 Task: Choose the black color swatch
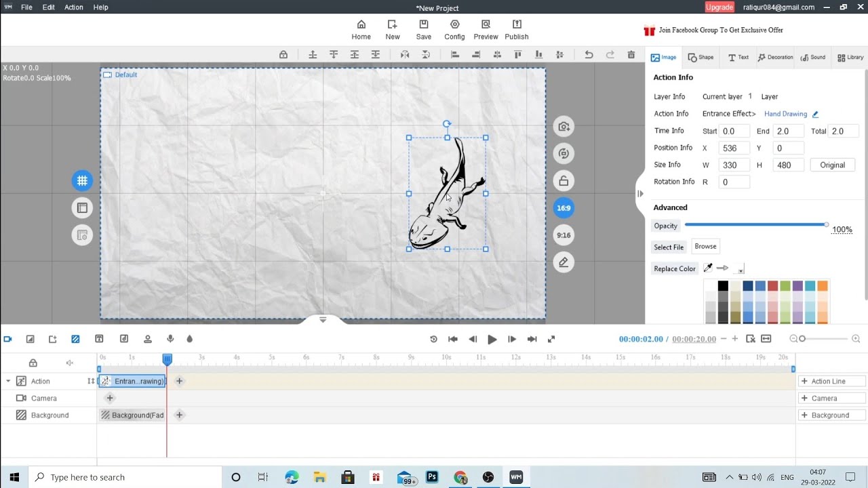[723, 286]
